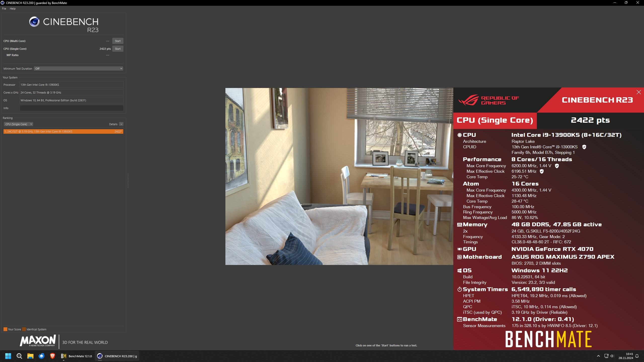Toggle Your Score comparison checkbox
Viewport: 644px width, 362px height.
point(5,329)
